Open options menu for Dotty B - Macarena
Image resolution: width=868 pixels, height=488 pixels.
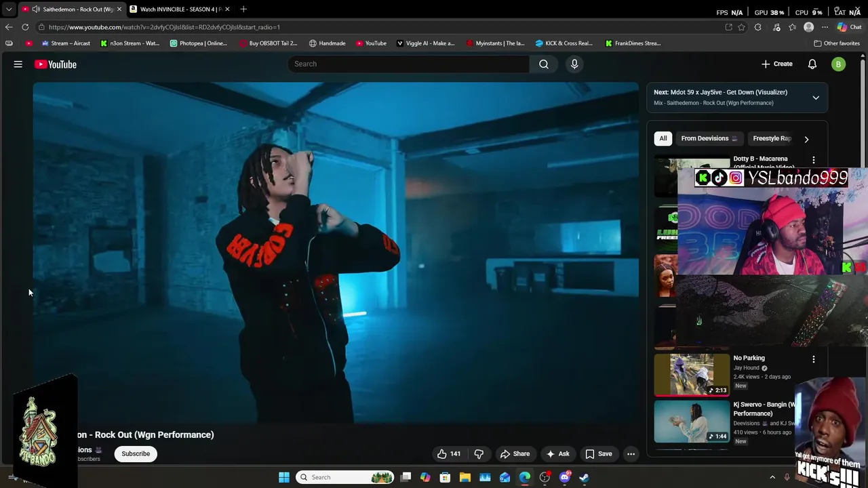pyautogui.click(x=814, y=160)
